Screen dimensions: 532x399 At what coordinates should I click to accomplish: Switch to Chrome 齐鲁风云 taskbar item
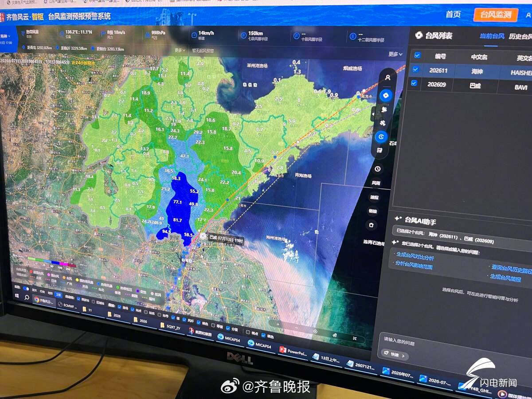click(x=44, y=301)
